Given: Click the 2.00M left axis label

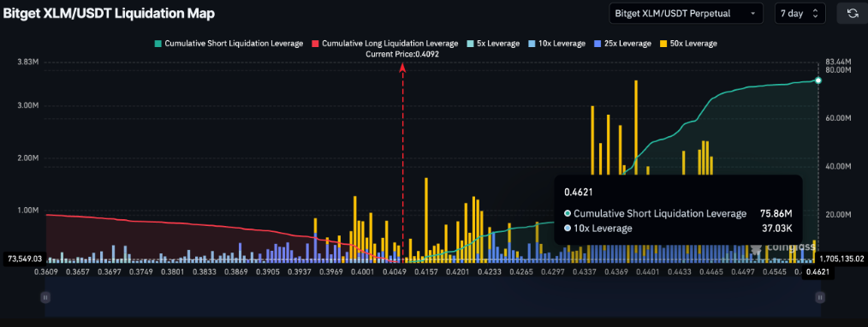Looking at the screenshot, I should coord(28,158).
